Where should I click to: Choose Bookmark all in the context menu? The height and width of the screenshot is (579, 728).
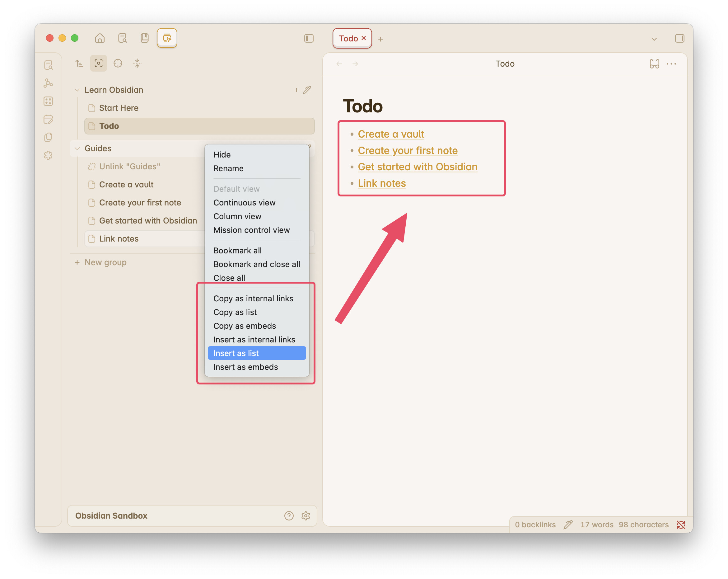click(x=237, y=250)
